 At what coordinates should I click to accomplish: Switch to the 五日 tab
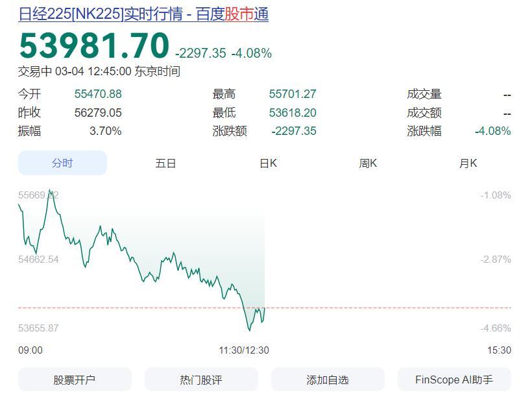coord(165,163)
